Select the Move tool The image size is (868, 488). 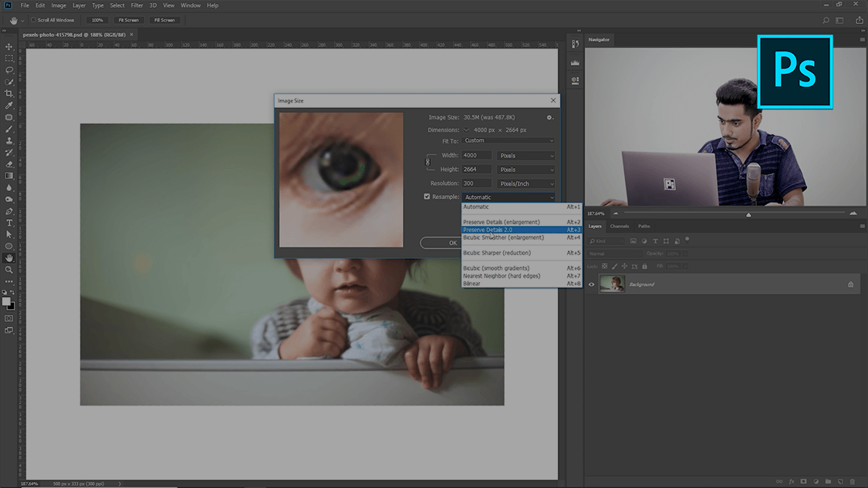(x=9, y=46)
